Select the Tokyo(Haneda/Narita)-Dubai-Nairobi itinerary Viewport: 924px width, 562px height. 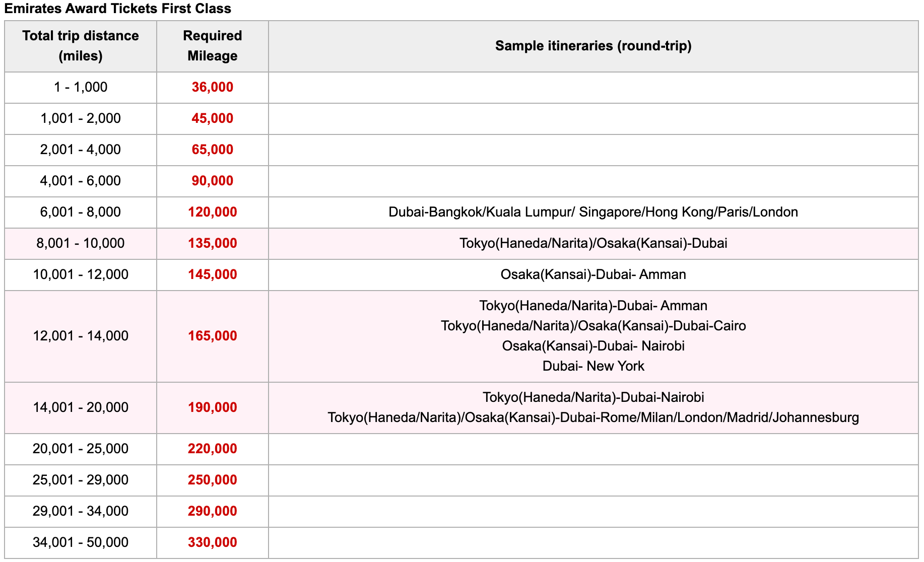pos(595,397)
